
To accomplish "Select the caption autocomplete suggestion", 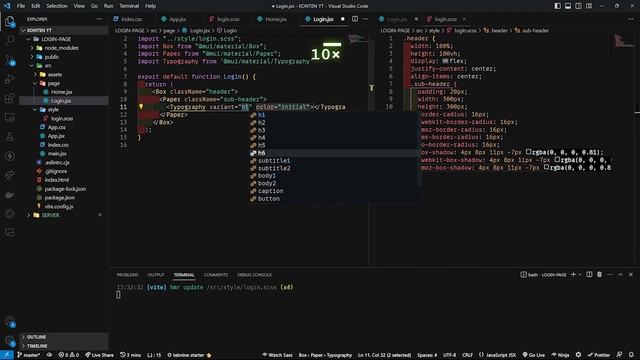I will (x=334, y=191).
